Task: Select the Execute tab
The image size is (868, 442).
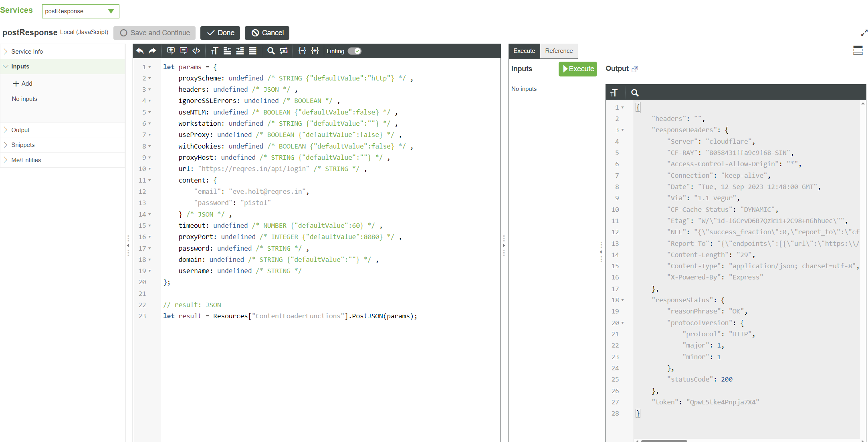Action: coord(524,51)
